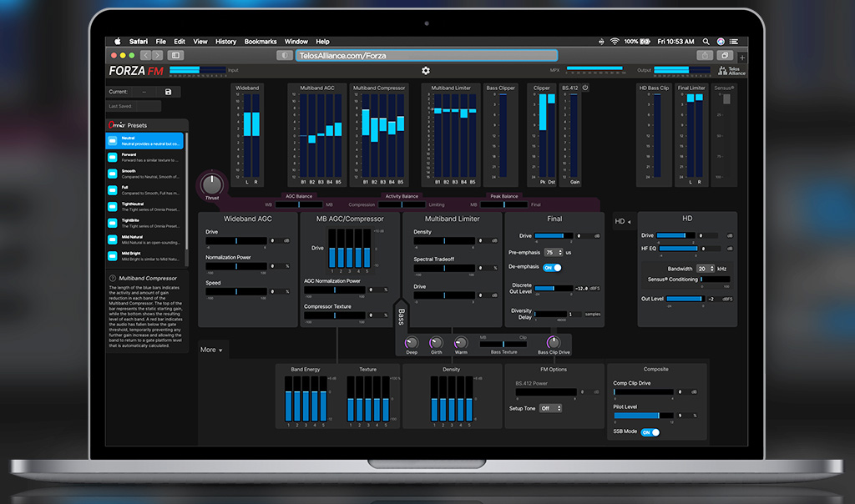Click the Deep bass knob

(x=412, y=342)
